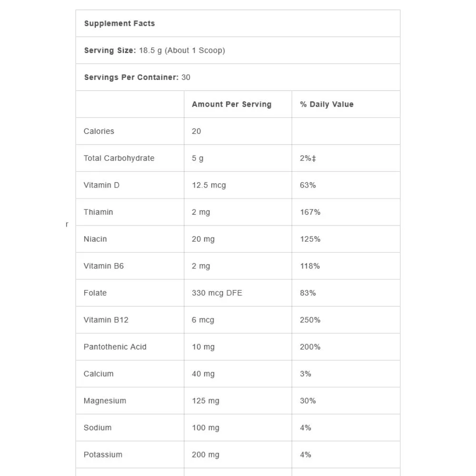Click the 330 mcg DFE folate amount
Screen dimensions: 476x476
217,293
